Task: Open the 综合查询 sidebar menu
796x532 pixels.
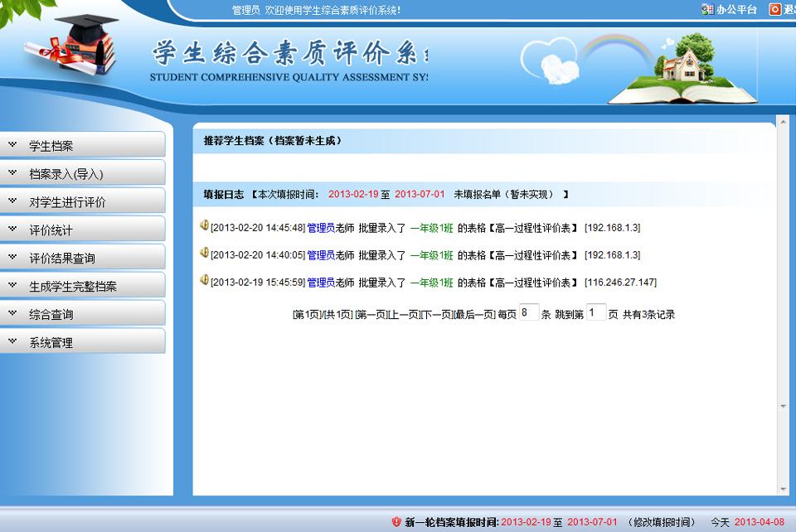Action: pyautogui.click(x=51, y=315)
